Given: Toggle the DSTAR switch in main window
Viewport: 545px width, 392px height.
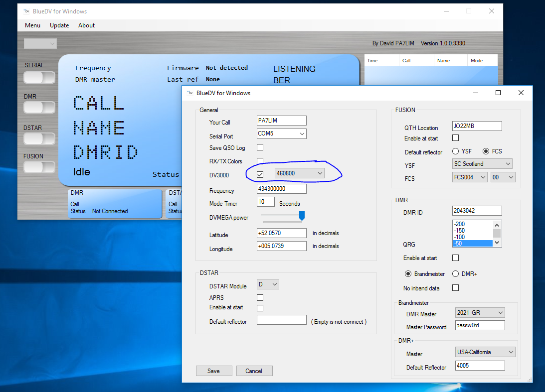Looking at the screenshot, I should pos(39,138).
